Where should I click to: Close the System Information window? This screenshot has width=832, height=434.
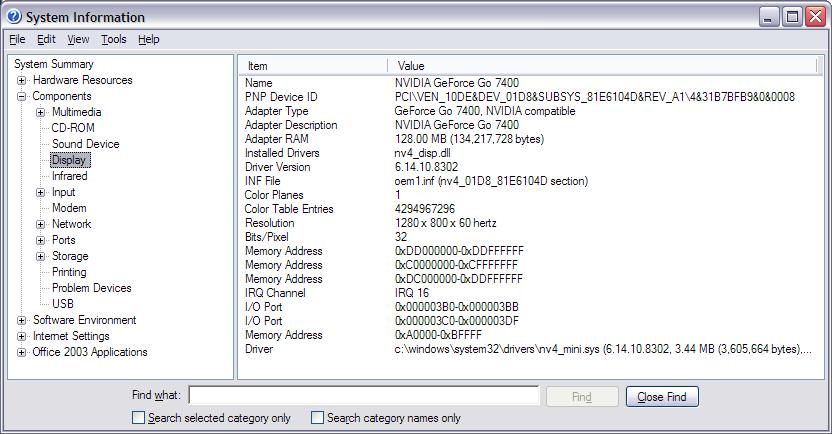pyautogui.click(x=816, y=17)
